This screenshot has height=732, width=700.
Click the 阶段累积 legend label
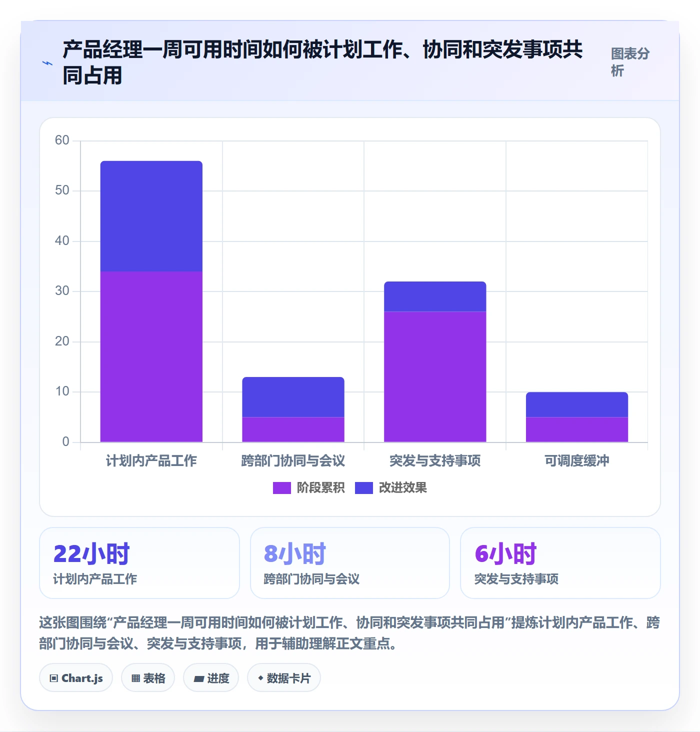click(x=320, y=488)
